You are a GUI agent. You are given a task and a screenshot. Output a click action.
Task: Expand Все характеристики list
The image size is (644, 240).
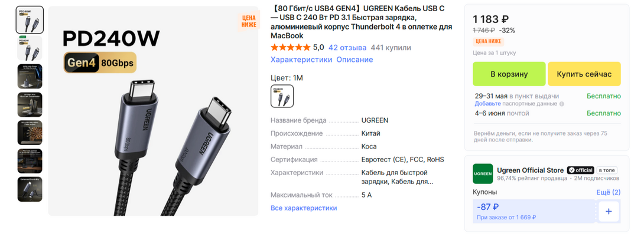coord(304,208)
